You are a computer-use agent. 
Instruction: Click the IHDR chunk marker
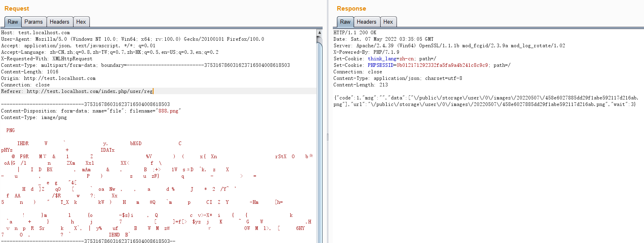[x=23, y=144]
